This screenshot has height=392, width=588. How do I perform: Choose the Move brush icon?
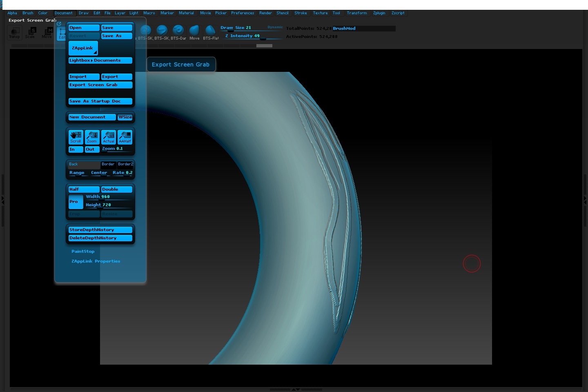coord(194,33)
